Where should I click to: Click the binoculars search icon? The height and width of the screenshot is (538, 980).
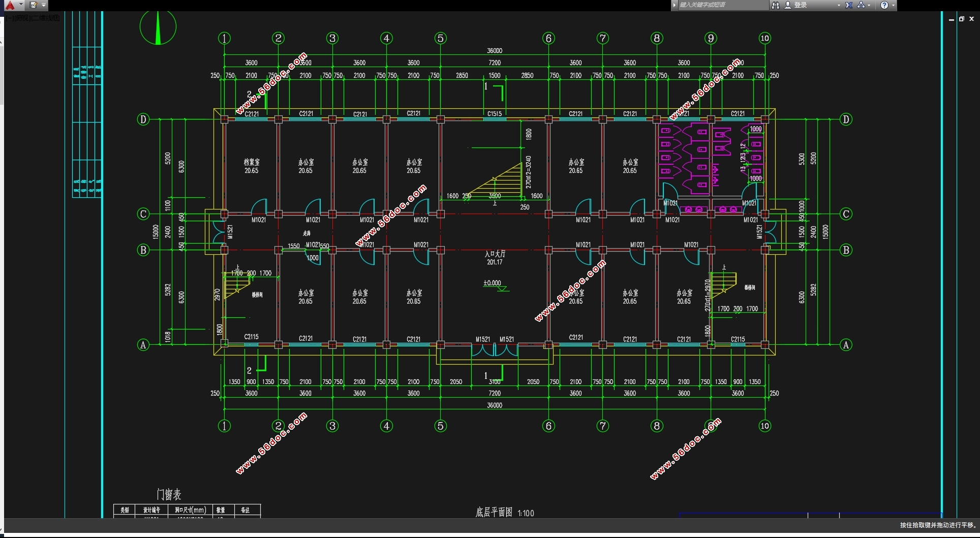[776, 5]
